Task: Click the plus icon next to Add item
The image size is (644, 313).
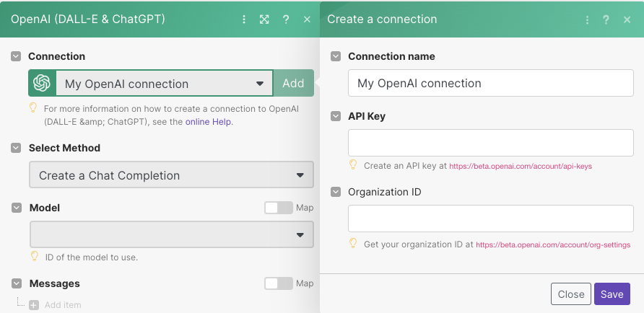Action: (34, 305)
